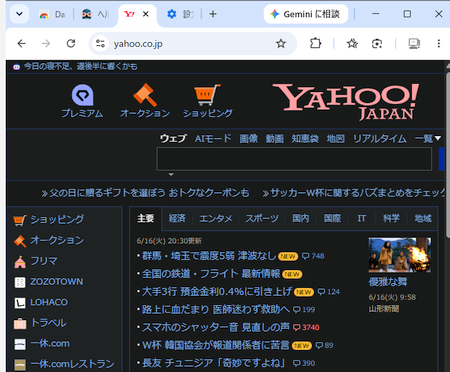Open the 3740 comments count icon

[x=306, y=328]
